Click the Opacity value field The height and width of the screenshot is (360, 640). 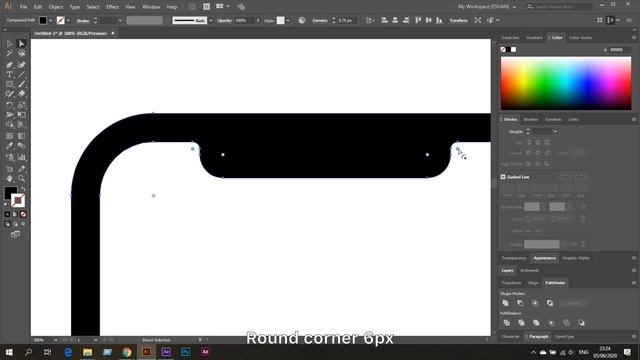point(244,20)
